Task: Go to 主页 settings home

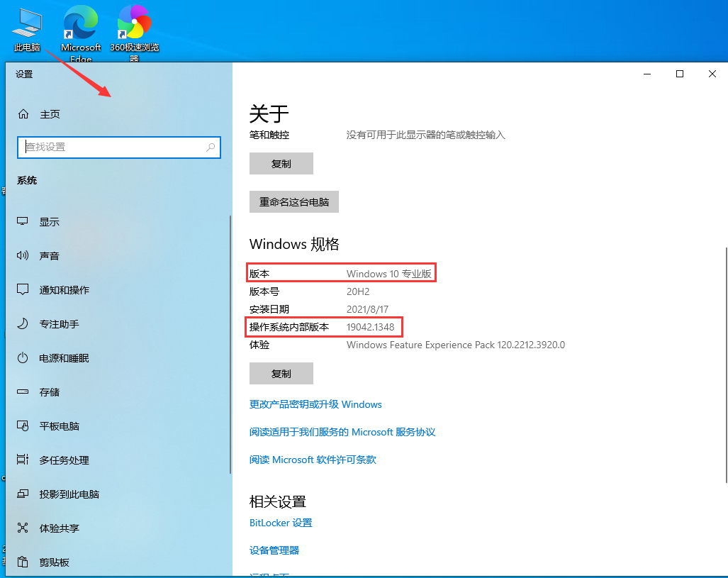Action: [50, 114]
